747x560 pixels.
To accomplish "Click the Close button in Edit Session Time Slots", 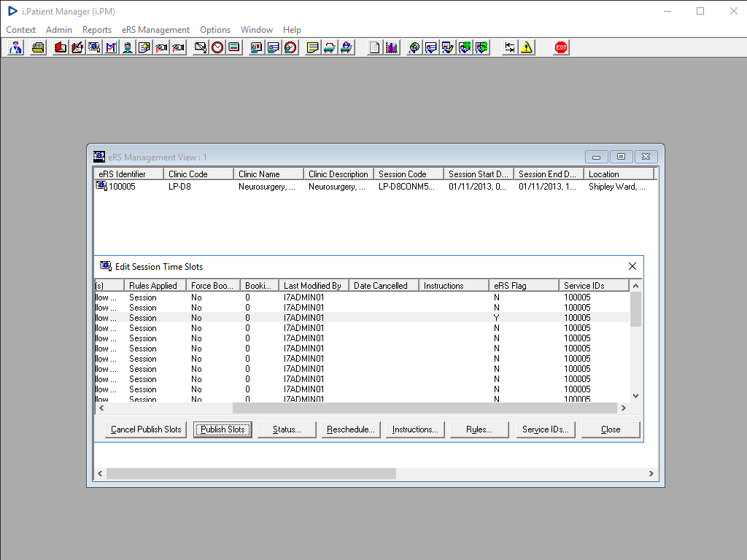I will point(611,429).
